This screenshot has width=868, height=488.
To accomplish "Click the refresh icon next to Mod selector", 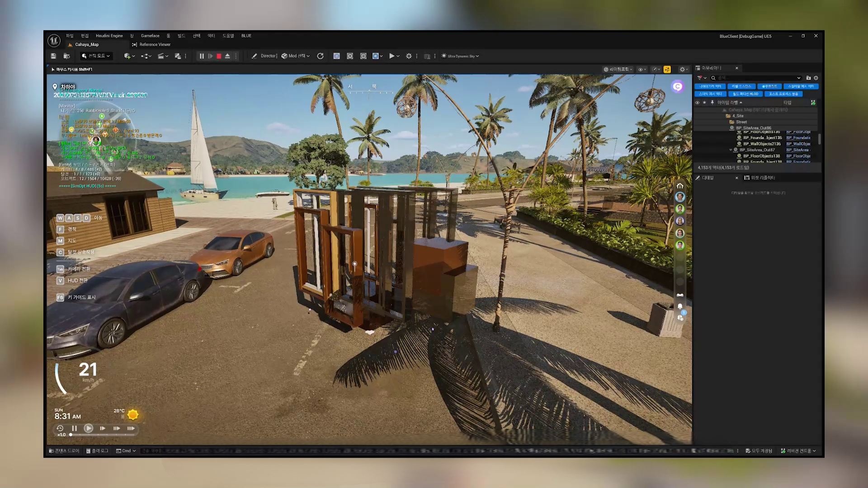I will (x=320, y=56).
